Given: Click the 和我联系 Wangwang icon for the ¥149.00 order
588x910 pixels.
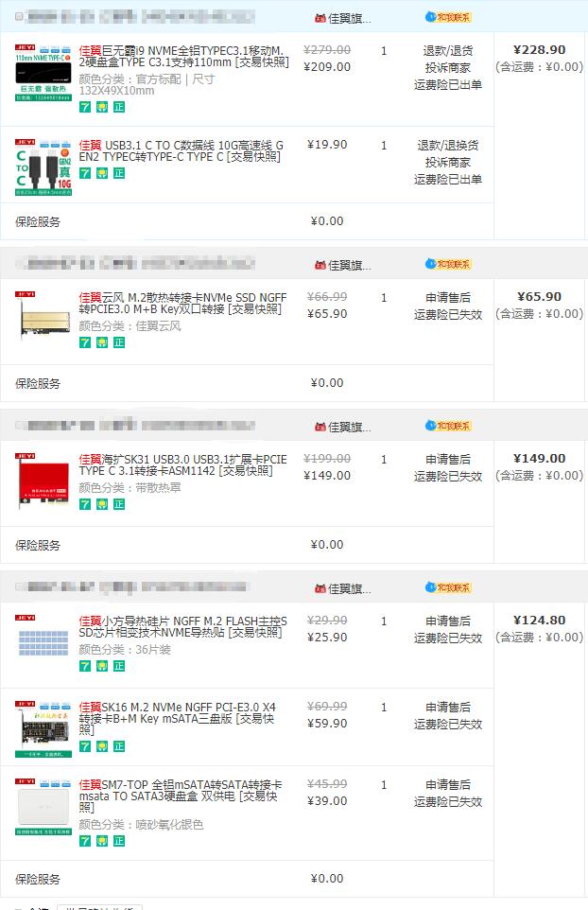Looking at the screenshot, I should pyautogui.click(x=448, y=426).
